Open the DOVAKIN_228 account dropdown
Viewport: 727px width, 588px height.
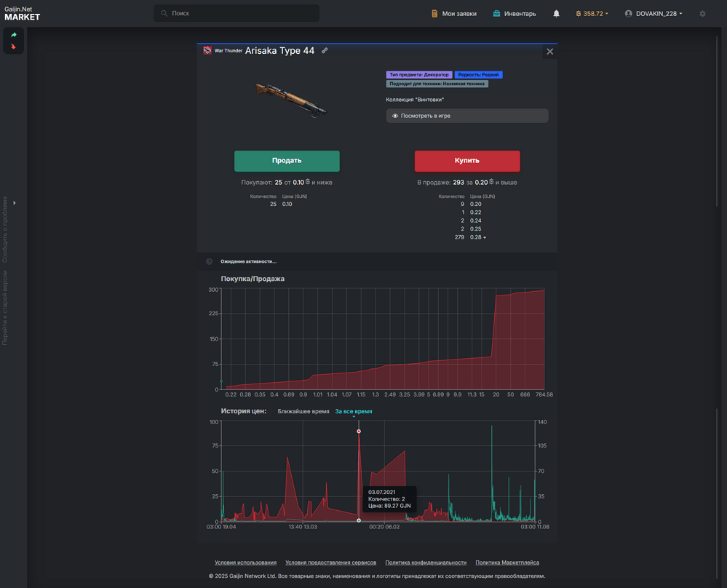click(653, 14)
